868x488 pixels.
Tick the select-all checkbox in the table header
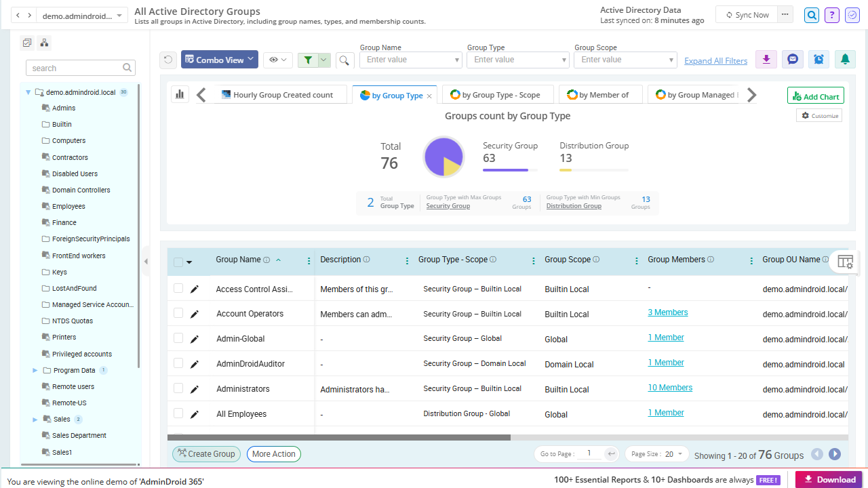click(178, 262)
